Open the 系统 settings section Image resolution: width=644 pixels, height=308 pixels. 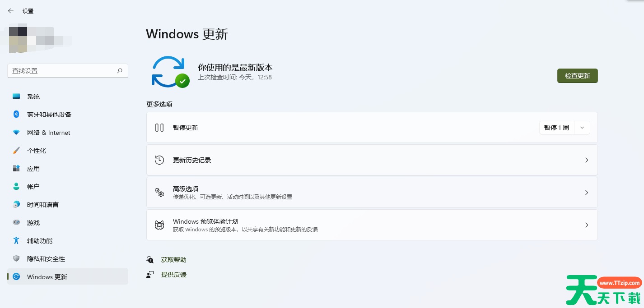[68, 97]
